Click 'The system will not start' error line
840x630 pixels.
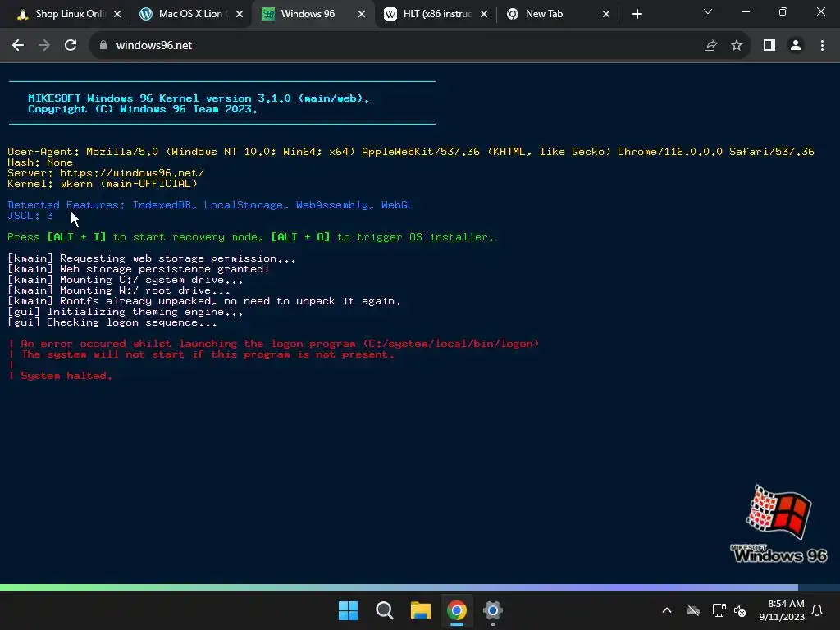coord(208,354)
